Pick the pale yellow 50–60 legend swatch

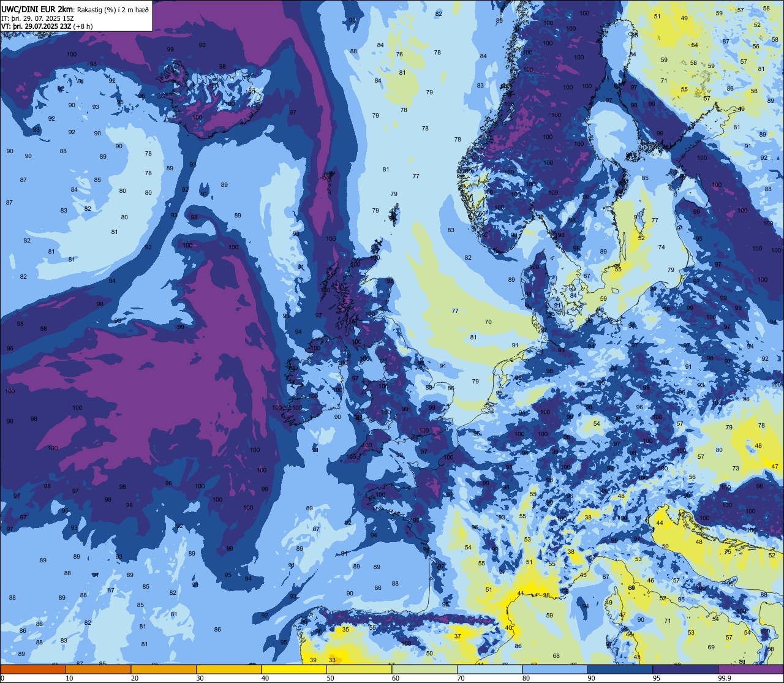[x=359, y=669]
